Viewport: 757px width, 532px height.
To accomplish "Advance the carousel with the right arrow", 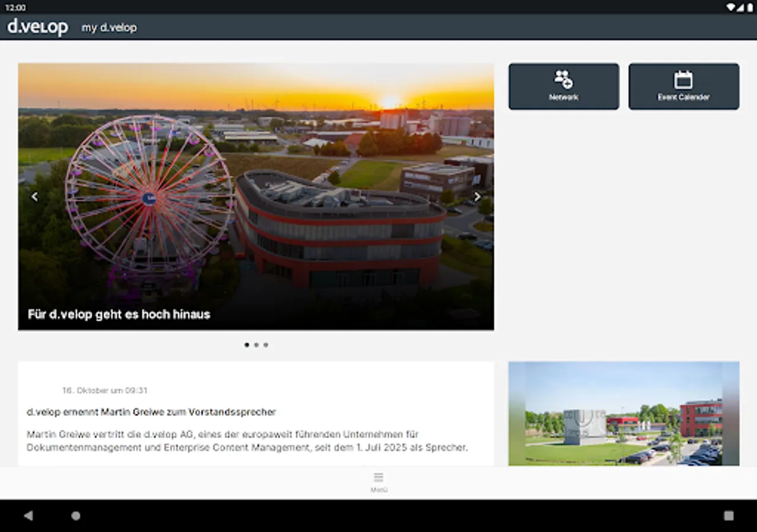I will (x=477, y=196).
